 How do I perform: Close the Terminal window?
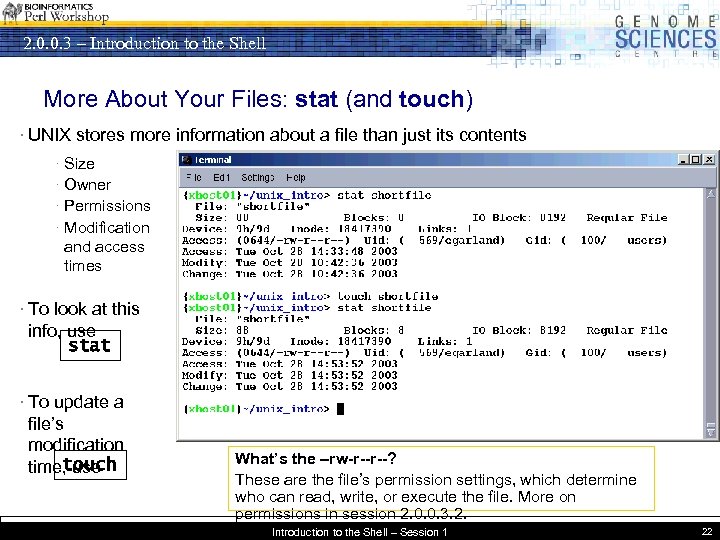click(x=709, y=160)
